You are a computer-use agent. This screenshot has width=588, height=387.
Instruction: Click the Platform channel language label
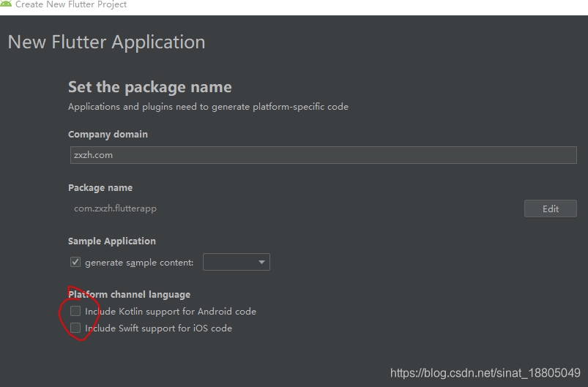click(130, 295)
